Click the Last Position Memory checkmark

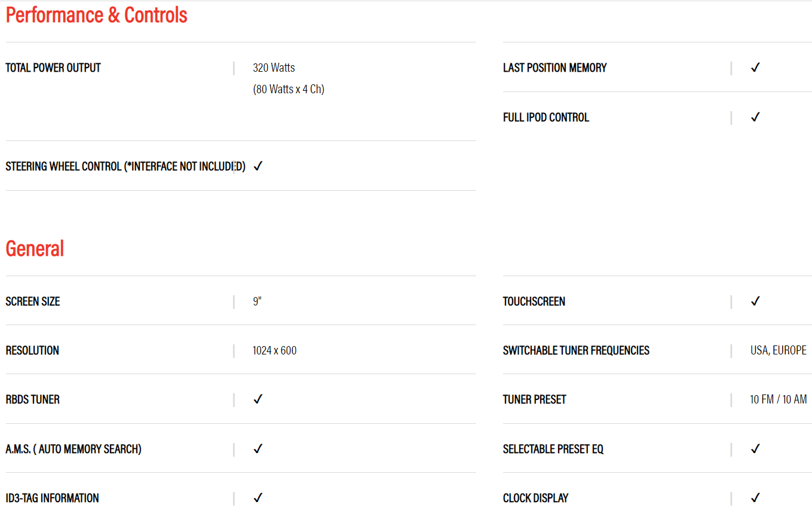pos(755,68)
